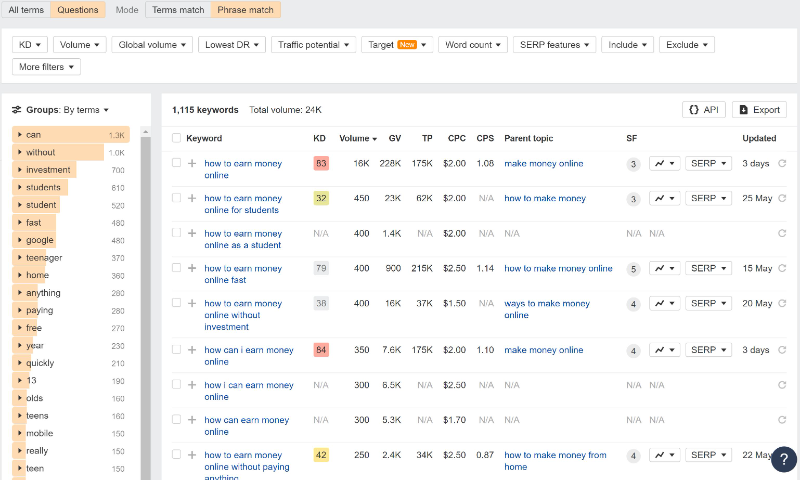
Task: Click the red KD 83 difficulty badge
Action: pyautogui.click(x=321, y=163)
